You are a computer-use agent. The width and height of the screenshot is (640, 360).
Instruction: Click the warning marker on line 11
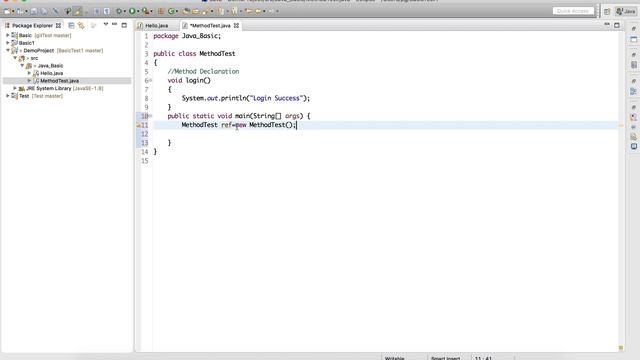[138, 125]
